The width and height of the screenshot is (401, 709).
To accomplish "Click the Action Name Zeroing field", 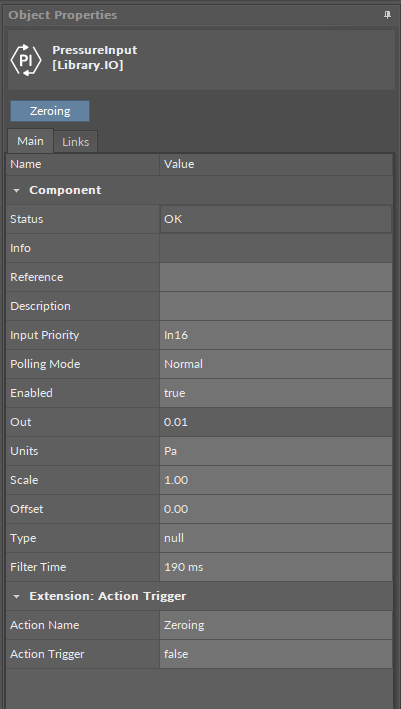I will pyautogui.click(x=276, y=625).
